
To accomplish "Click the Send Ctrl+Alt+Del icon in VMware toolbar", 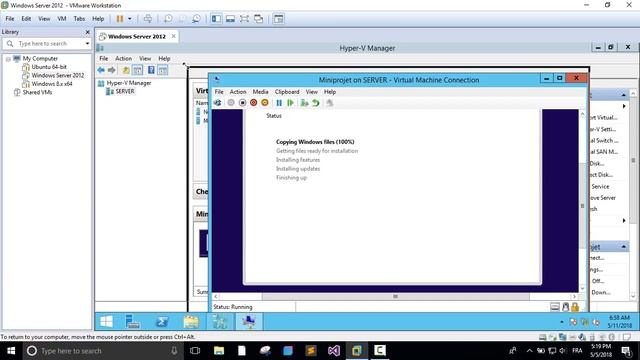I will pos(148,19).
